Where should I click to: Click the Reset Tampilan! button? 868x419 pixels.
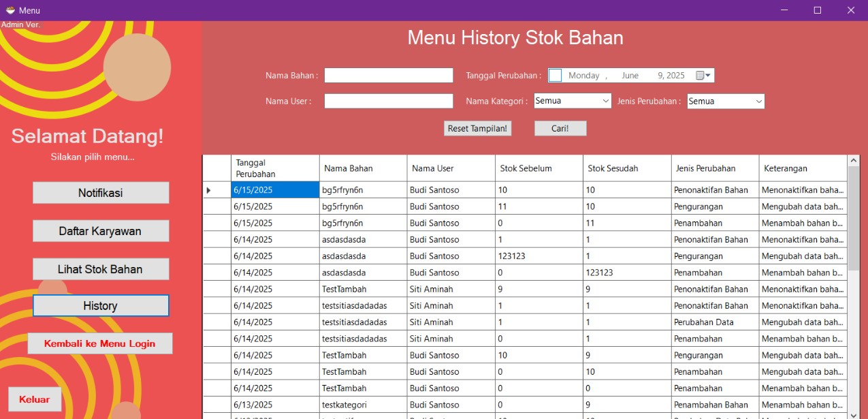478,128
